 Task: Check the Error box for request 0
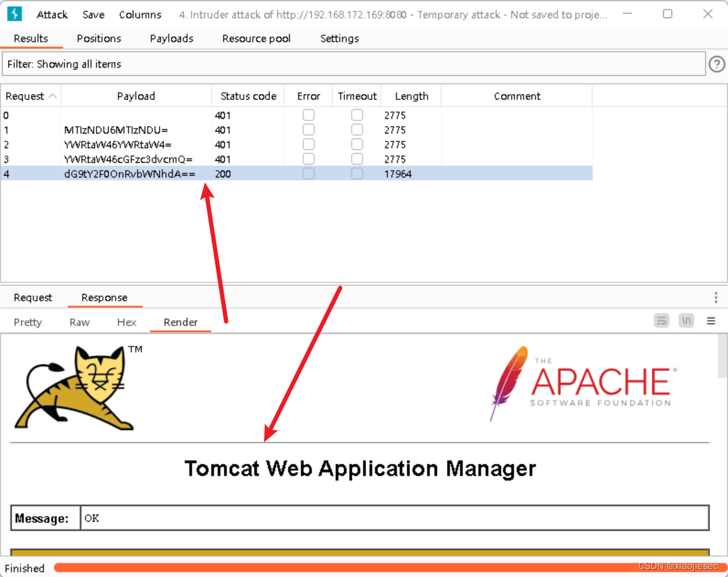pos(309,115)
